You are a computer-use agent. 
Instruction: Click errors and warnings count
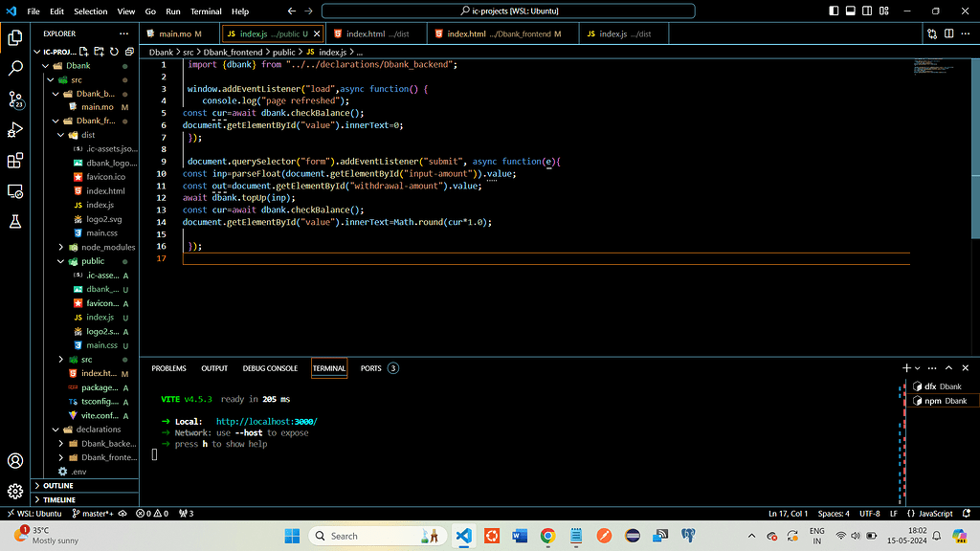(152, 514)
